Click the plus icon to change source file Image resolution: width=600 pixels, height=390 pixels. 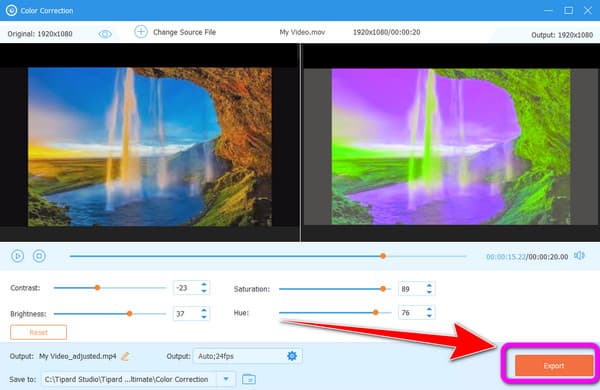141,32
